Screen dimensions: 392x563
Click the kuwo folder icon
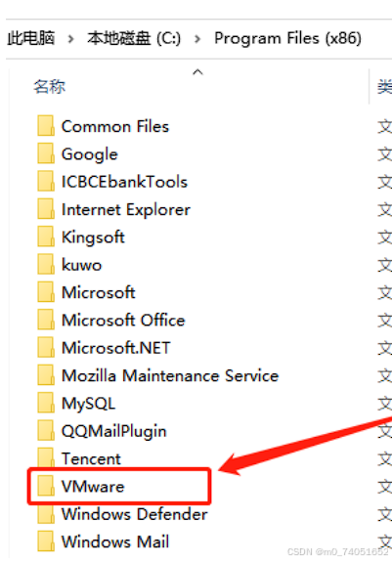tap(46, 265)
